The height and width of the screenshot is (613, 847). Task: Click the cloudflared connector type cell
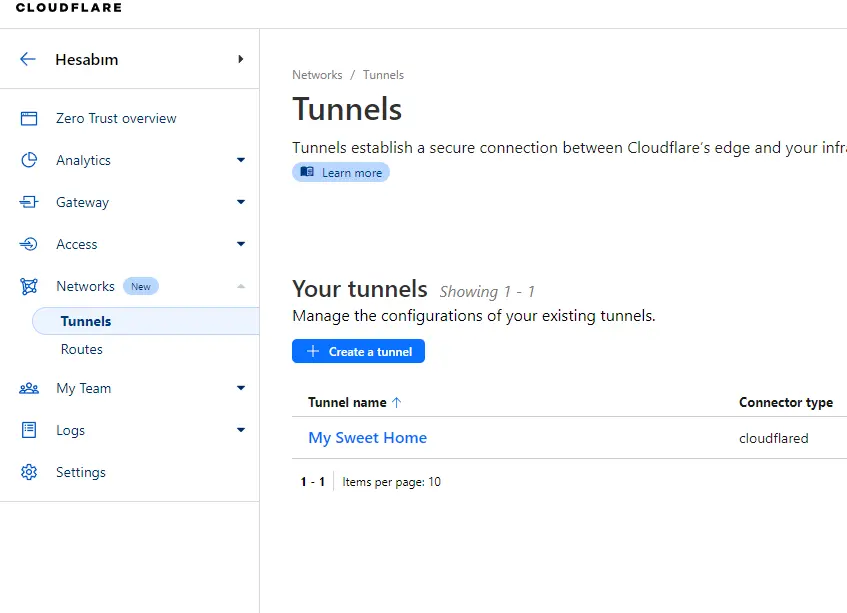774,438
